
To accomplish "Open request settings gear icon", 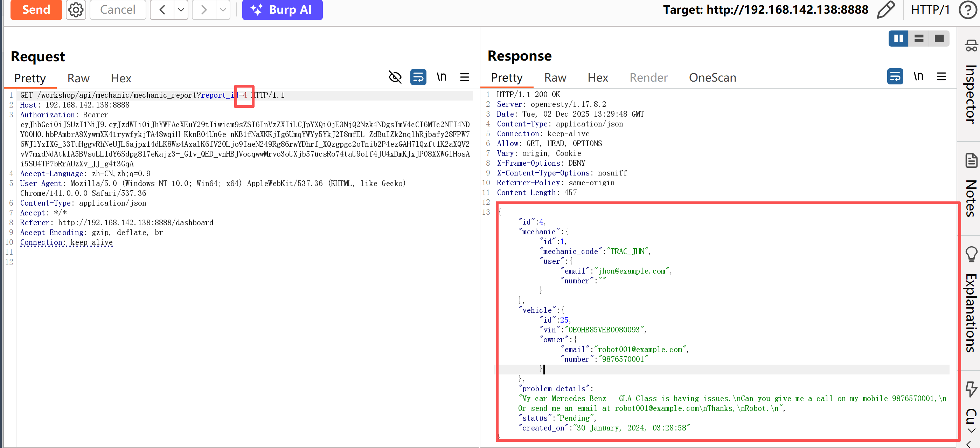I will [76, 10].
